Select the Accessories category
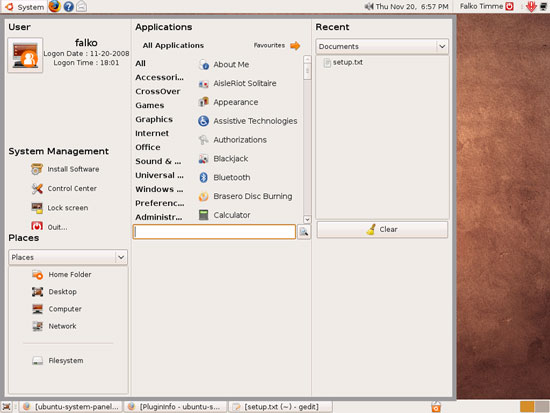550x413 pixels. tap(159, 78)
